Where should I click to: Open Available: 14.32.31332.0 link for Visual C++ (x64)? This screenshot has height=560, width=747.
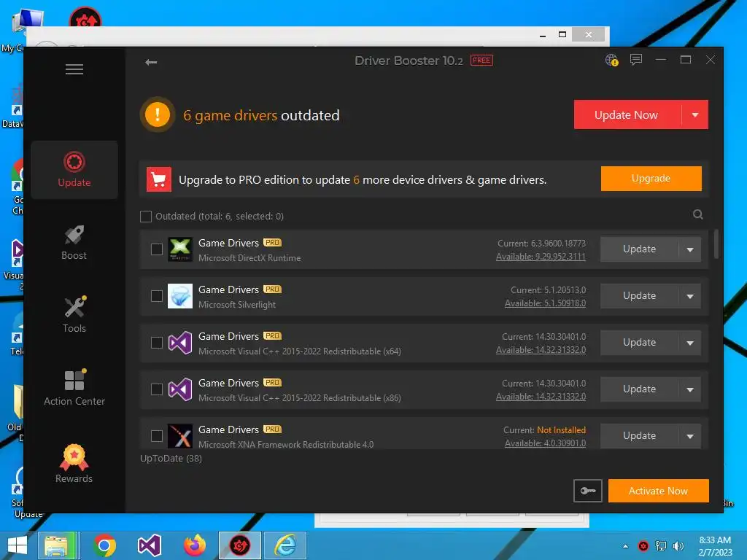pos(541,350)
